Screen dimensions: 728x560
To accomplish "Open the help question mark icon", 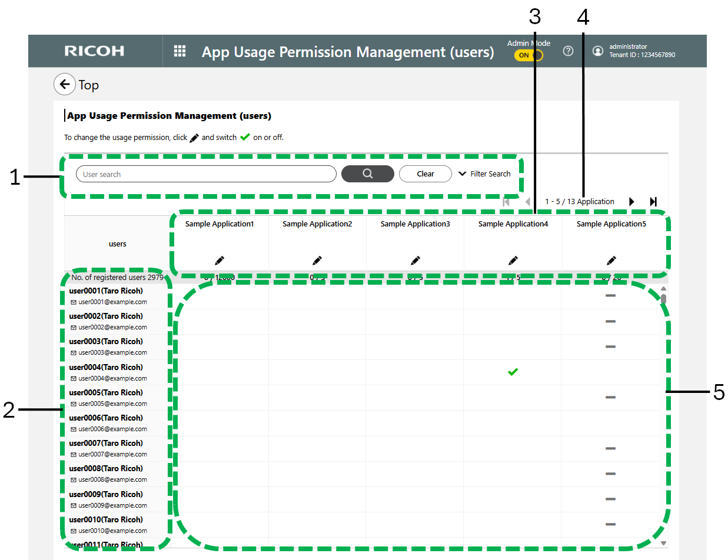I will 567,51.
